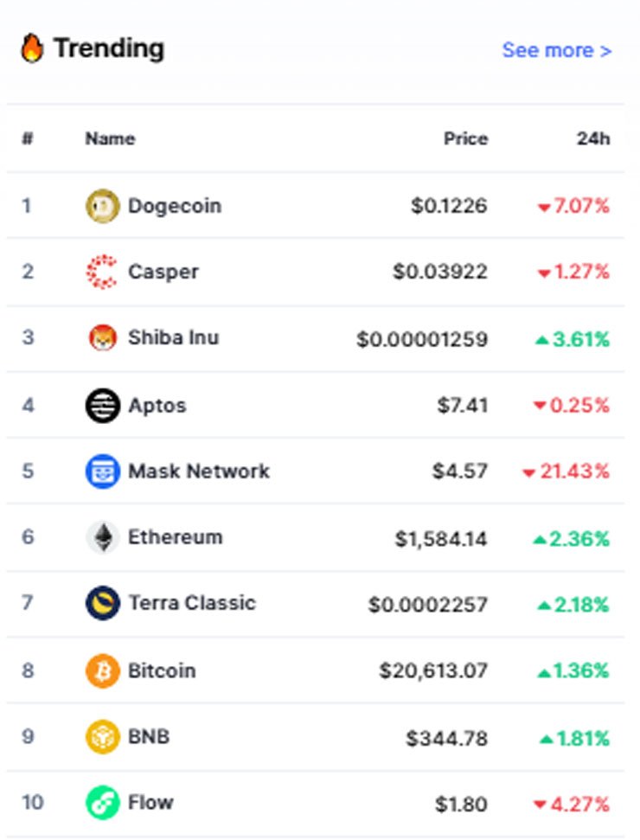Image resolution: width=640 pixels, height=840 pixels.
Task: Click the green Flow icon
Action: (x=102, y=803)
